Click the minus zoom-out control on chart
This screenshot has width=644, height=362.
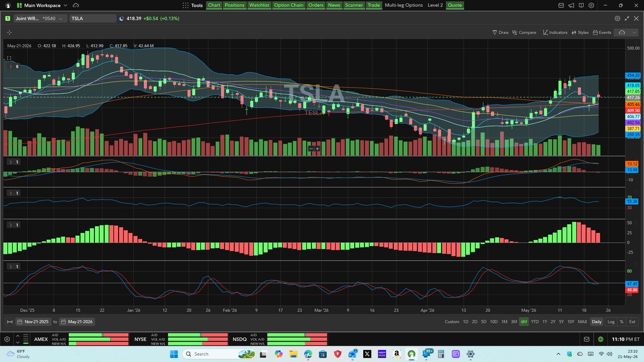pyautogui.click(x=311, y=149)
